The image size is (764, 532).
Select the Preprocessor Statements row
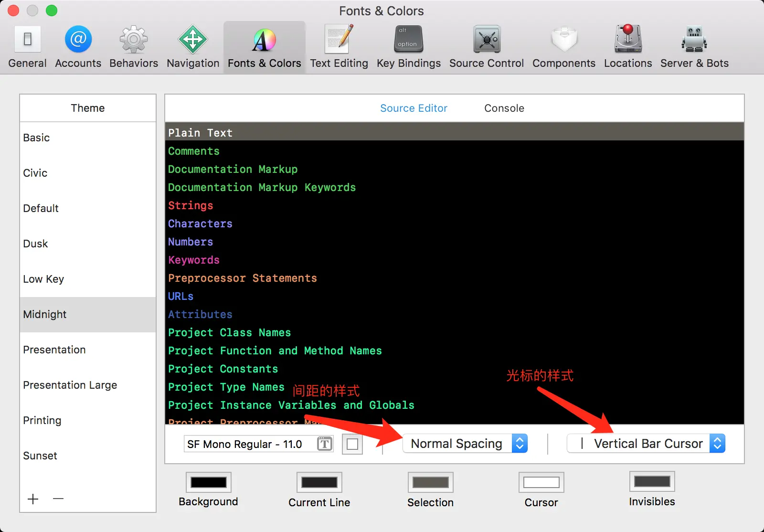click(455, 278)
